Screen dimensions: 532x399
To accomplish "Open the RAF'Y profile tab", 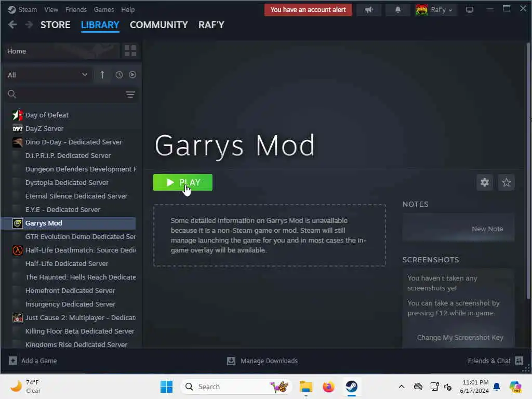I will (211, 25).
